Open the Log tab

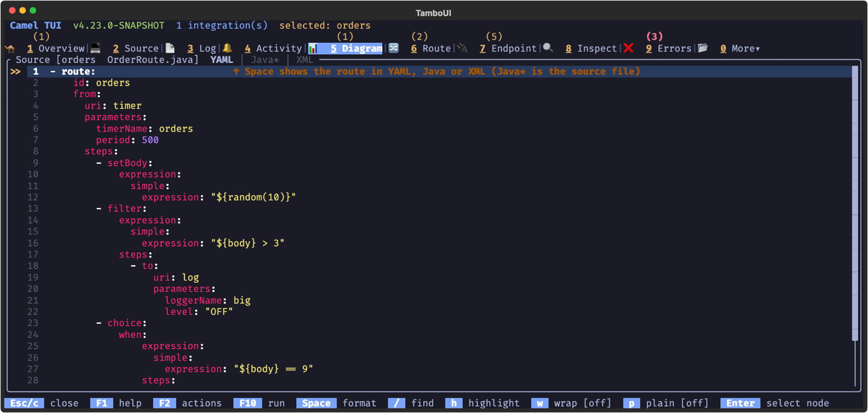202,48
